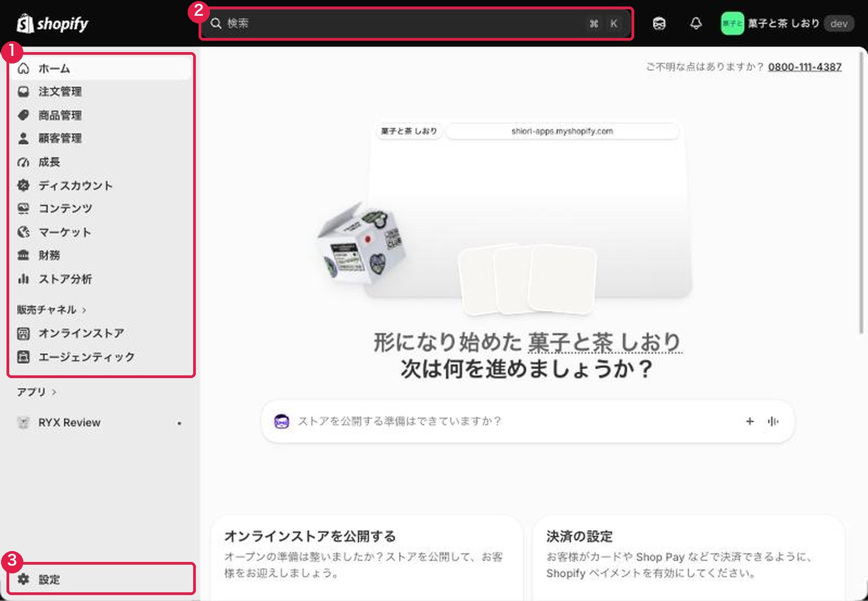The width and height of the screenshot is (868, 601).
Task: Select the ストア分析 menu label
Action: coord(65,279)
